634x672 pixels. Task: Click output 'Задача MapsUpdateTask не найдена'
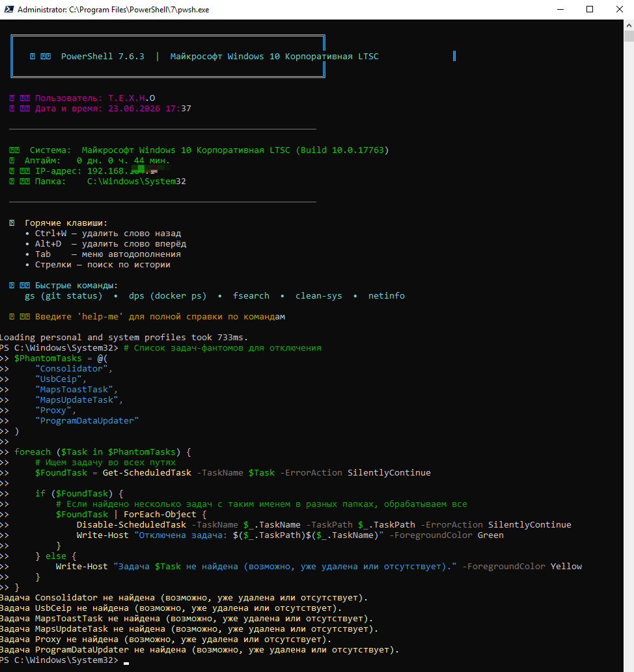pos(83,629)
